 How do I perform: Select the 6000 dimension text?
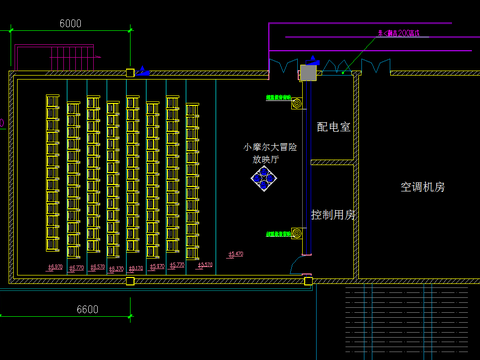pos(70,23)
